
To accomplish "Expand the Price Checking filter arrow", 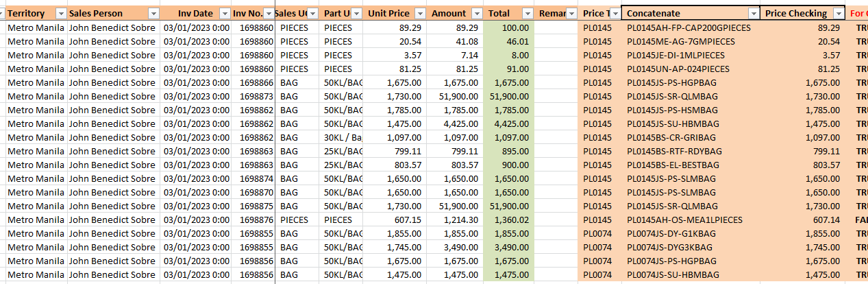I will coord(839,14).
